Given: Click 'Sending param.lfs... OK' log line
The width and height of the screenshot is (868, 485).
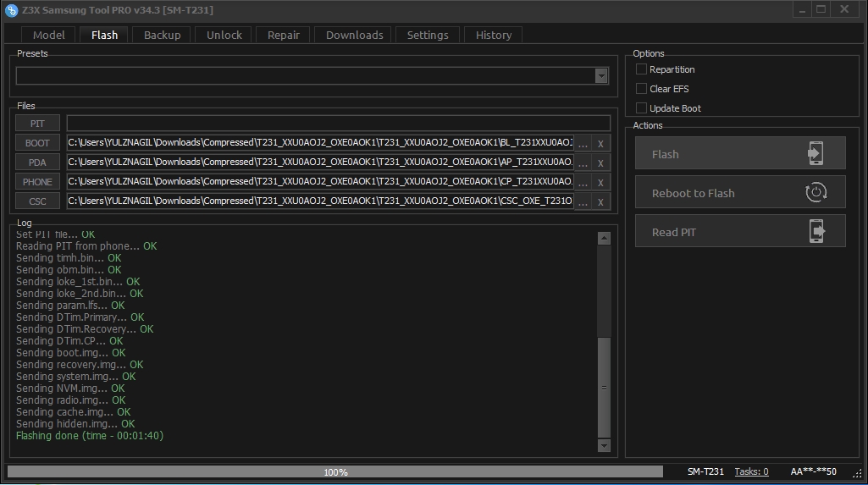Looking at the screenshot, I should [70, 306].
